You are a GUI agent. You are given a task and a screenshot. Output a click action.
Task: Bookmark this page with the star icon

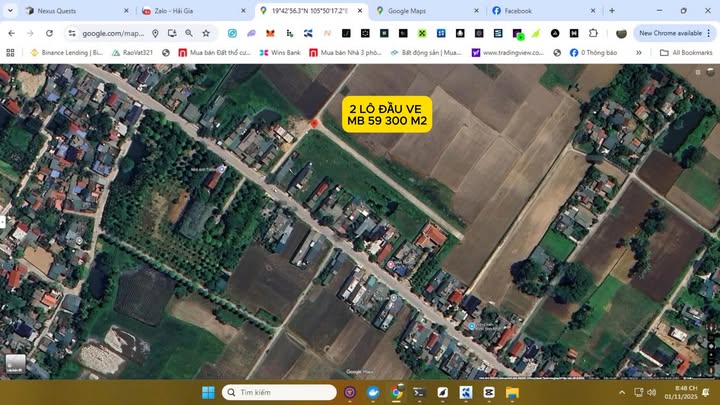click(206, 33)
